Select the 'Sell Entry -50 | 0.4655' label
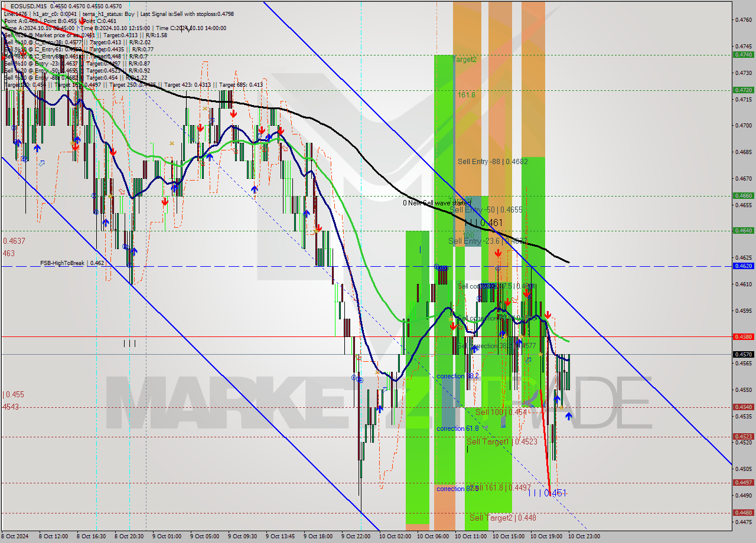 point(486,210)
